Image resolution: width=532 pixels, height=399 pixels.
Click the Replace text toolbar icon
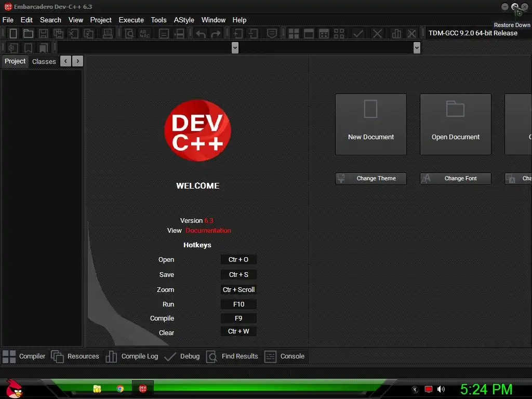click(144, 34)
